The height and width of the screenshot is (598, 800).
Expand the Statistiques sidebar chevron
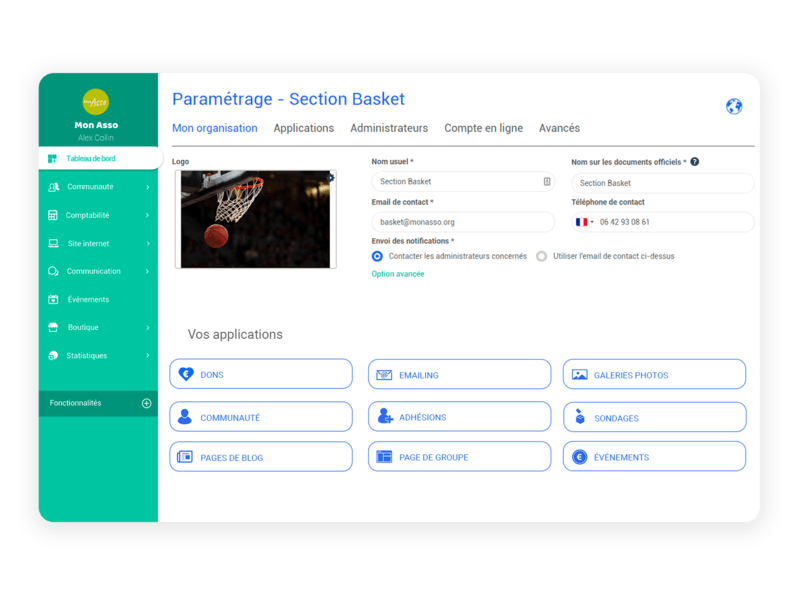pyautogui.click(x=147, y=356)
